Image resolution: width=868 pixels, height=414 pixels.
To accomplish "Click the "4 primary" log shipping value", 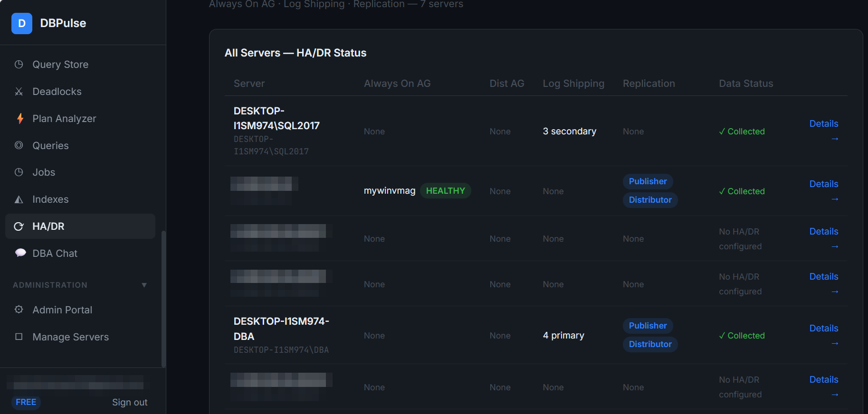I will (563, 335).
